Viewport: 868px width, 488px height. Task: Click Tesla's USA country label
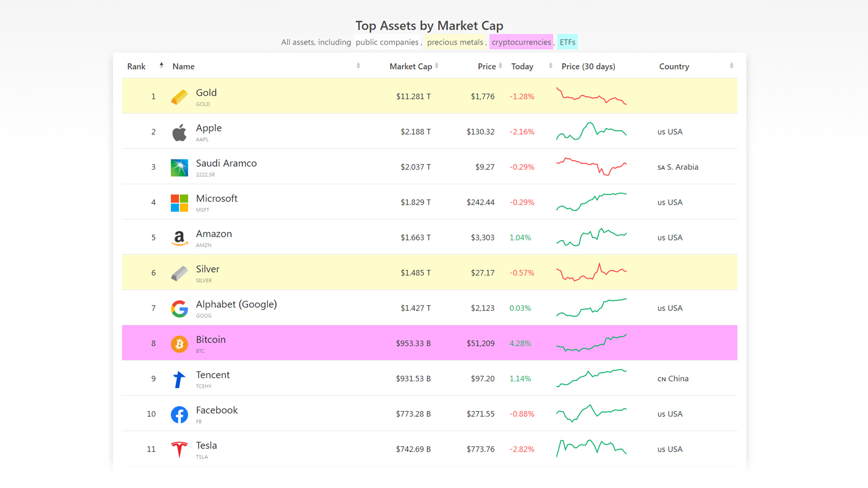pyautogui.click(x=670, y=449)
